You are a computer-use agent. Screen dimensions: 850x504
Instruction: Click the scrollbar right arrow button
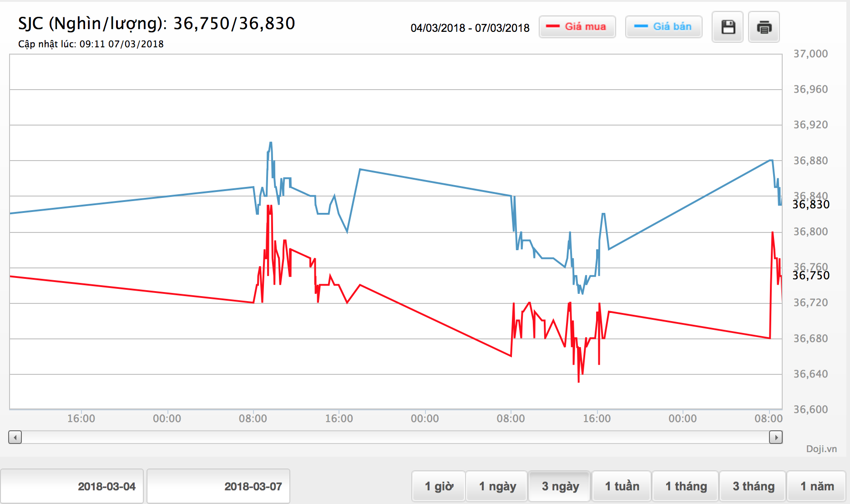(x=776, y=438)
